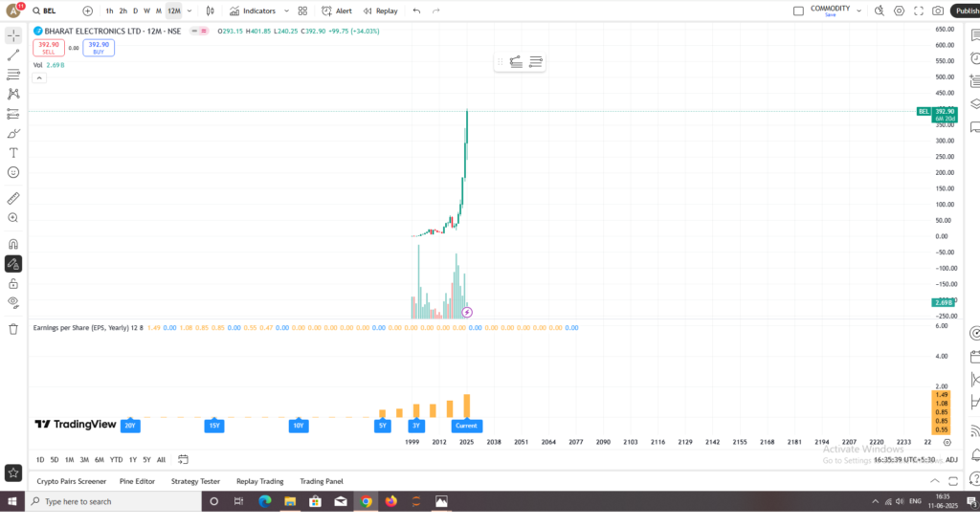
Task: Open the notifications bell in right sidebar
Action: tap(975, 454)
